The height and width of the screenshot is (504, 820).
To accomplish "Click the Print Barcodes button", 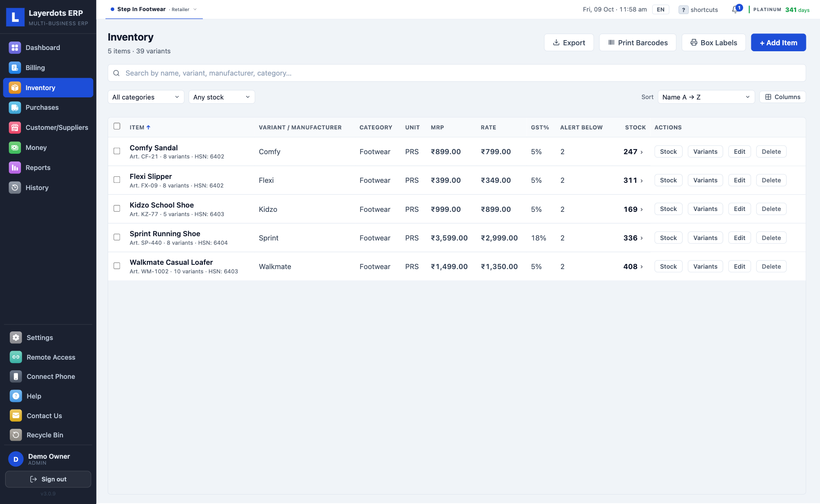I will (638, 42).
